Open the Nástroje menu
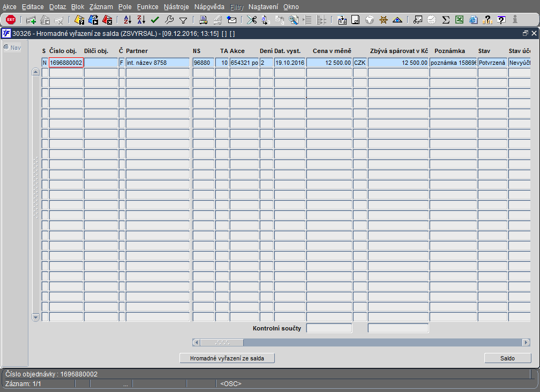The image size is (540, 392). pyautogui.click(x=176, y=7)
